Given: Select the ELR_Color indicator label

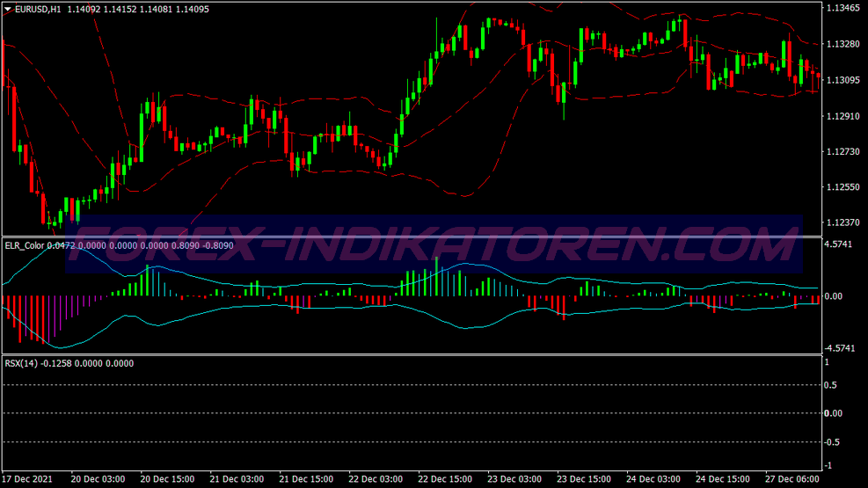Looking at the screenshot, I should 25,245.
